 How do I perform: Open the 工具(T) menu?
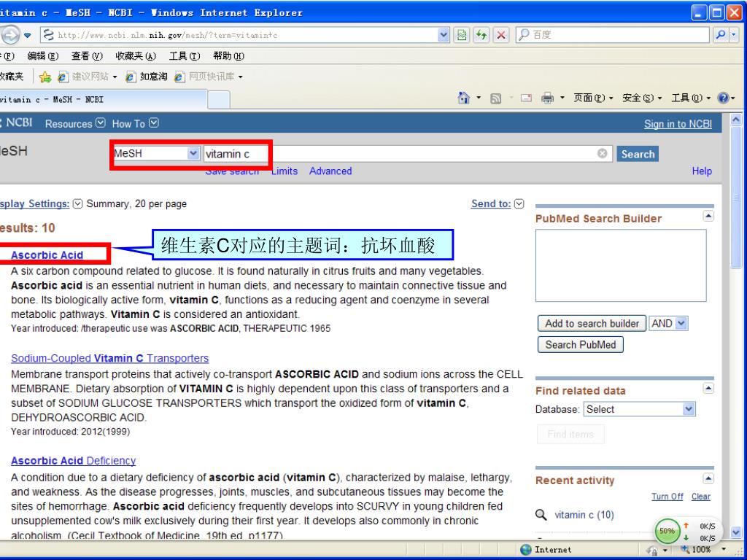(185, 56)
